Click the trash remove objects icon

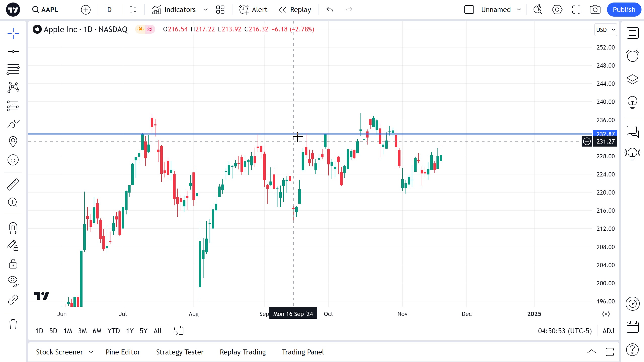13,324
